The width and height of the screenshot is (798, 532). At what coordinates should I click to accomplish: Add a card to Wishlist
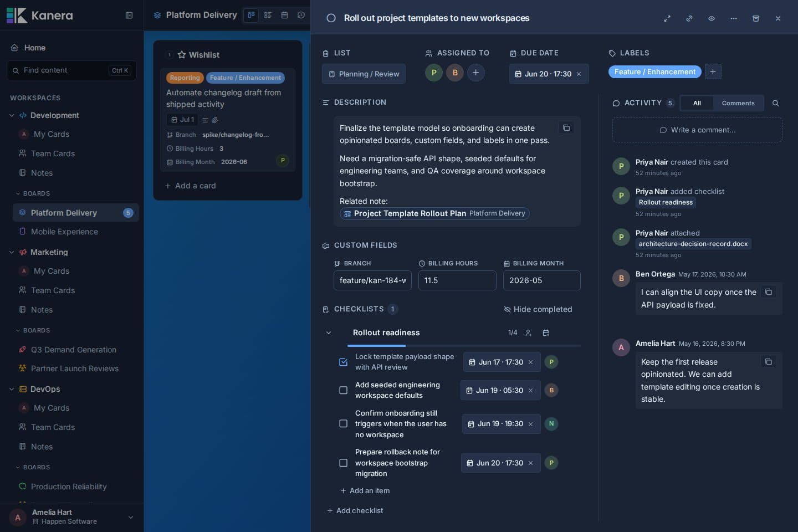coord(190,186)
